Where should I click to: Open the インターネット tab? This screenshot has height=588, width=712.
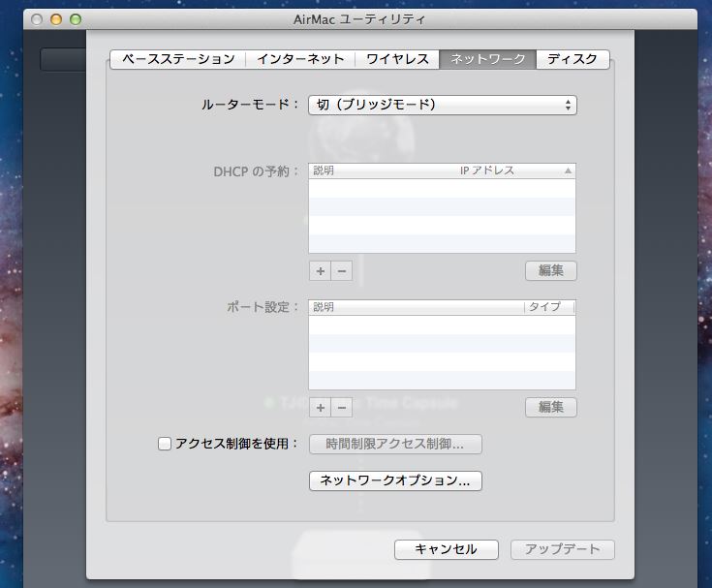click(300, 59)
